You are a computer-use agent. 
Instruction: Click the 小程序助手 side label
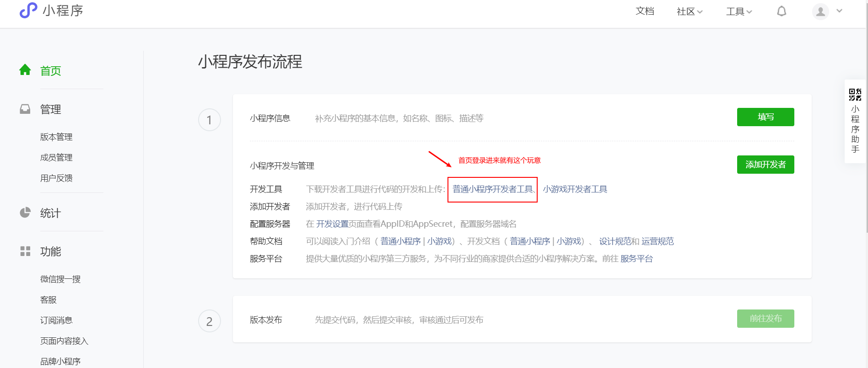(x=855, y=129)
